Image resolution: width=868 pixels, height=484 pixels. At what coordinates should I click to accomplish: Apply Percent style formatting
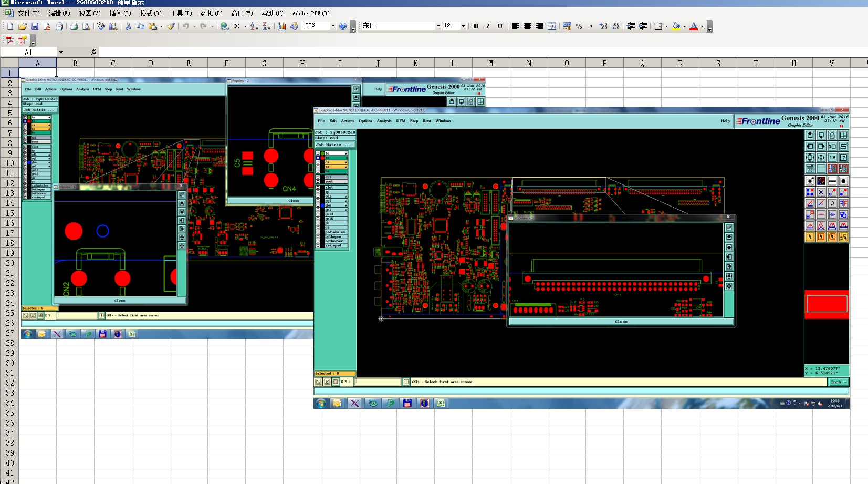click(x=579, y=26)
